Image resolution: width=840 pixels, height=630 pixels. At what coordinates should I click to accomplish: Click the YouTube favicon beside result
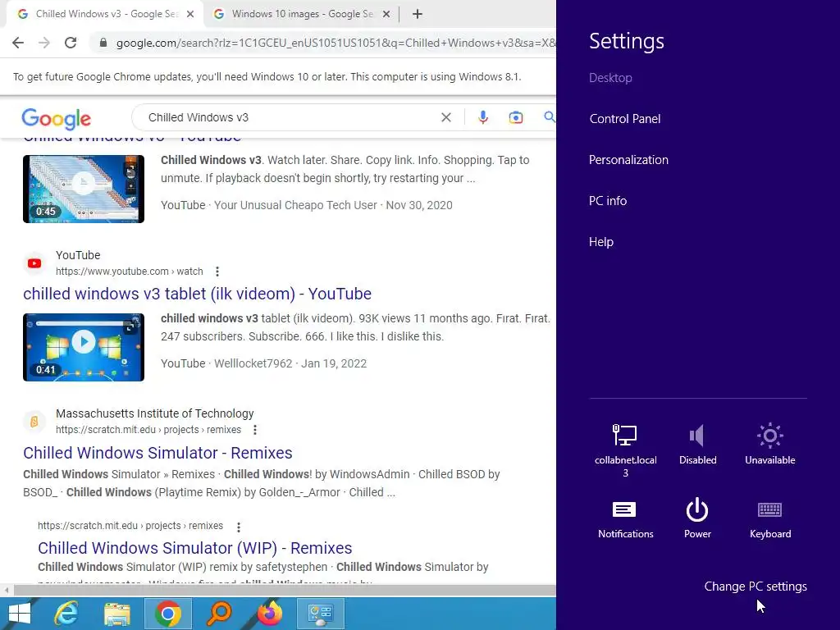point(34,263)
